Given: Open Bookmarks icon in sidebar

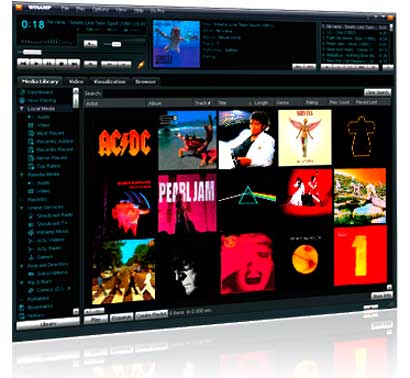Looking at the screenshot, I should [x=22, y=307].
